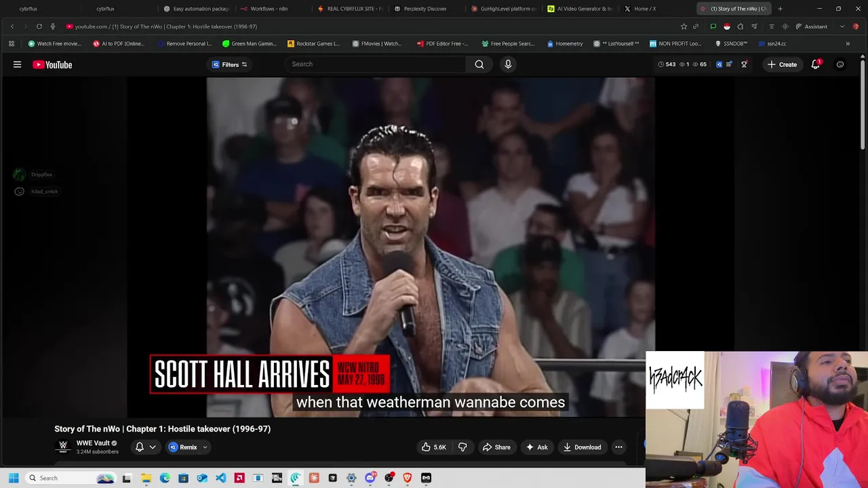
Task: Open the playlist icon next to vidIQ icon
Action: [729, 64]
